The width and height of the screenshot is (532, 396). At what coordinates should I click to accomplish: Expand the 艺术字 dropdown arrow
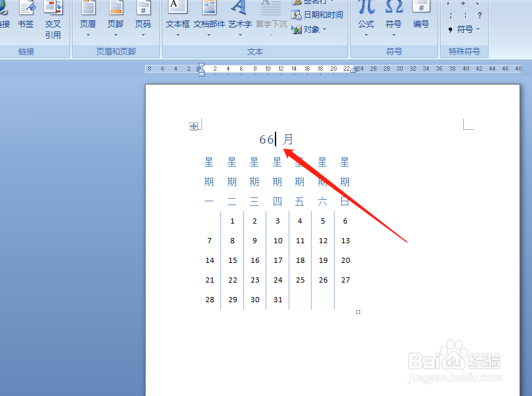(240, 35)
